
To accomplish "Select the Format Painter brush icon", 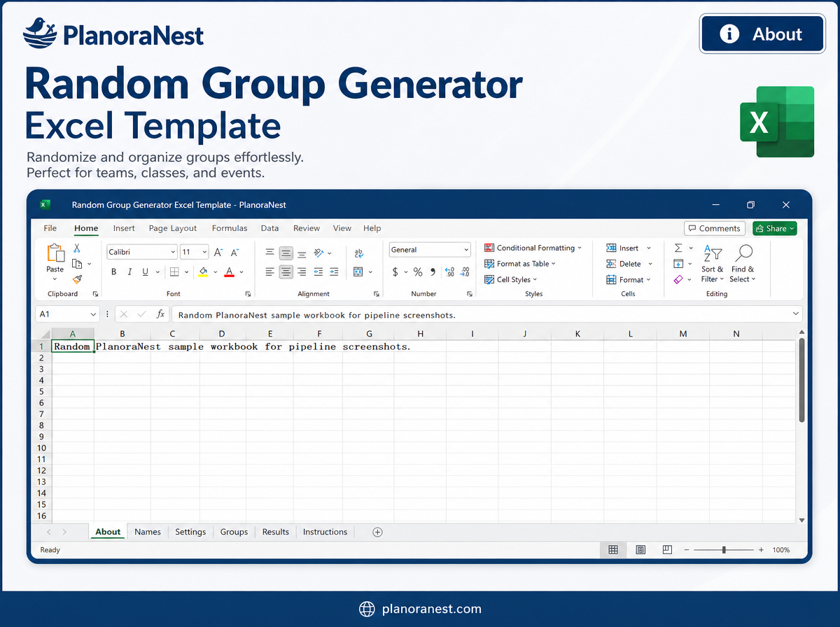I will coord(77,279).
